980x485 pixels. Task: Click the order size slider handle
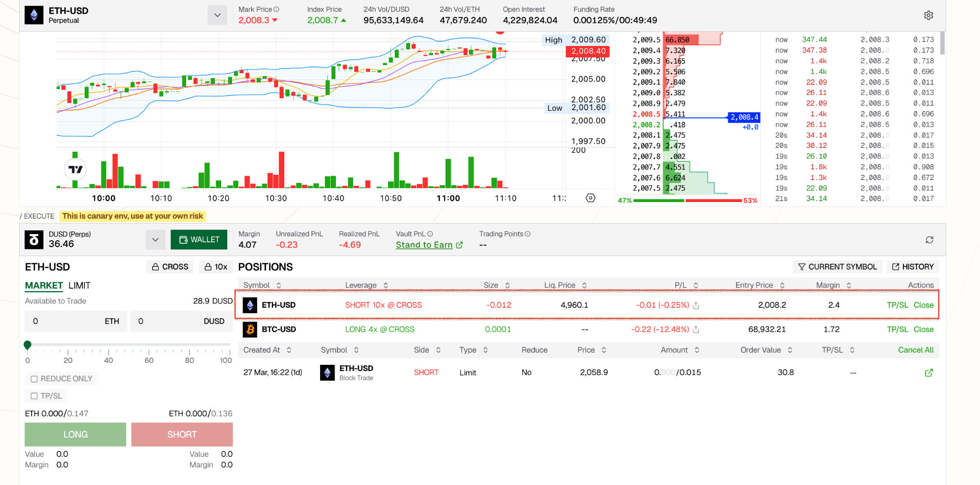coord(28,345)
